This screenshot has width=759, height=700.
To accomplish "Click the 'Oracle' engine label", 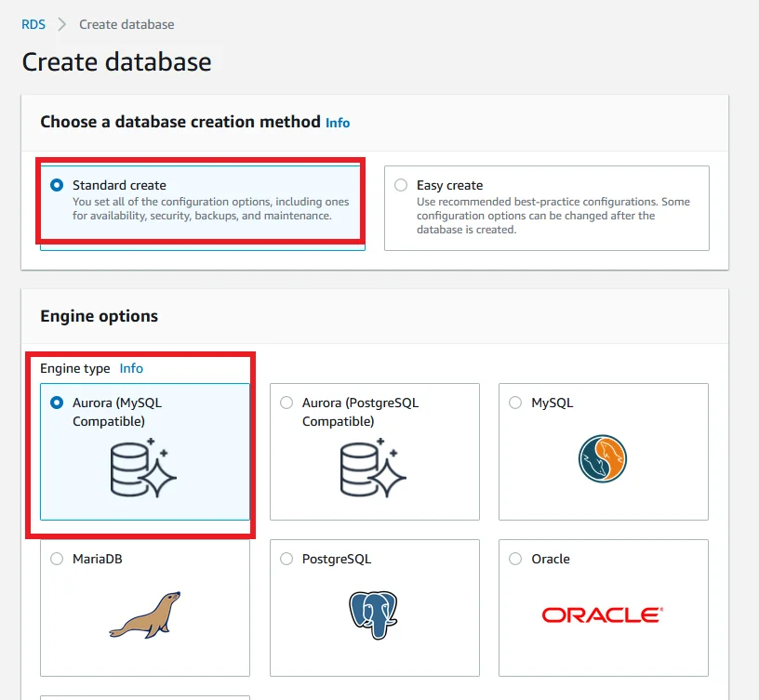I will coord(551,559).
